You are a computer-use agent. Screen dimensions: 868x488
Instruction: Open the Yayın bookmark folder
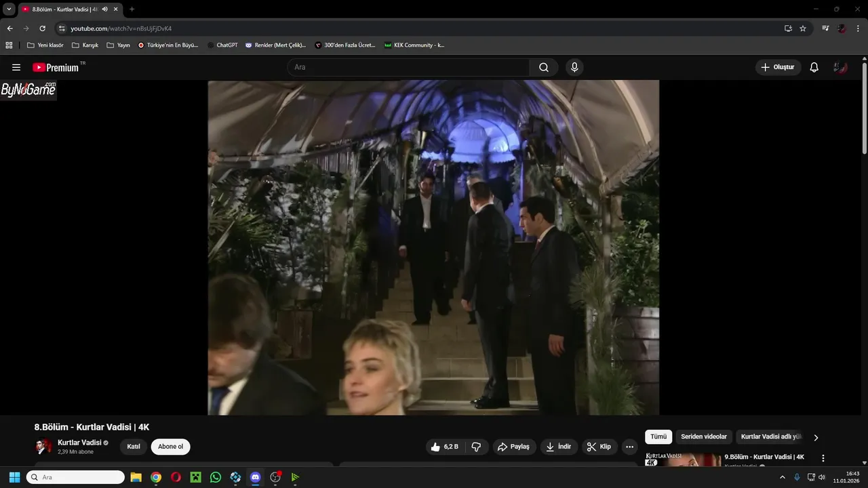(119, 45)
